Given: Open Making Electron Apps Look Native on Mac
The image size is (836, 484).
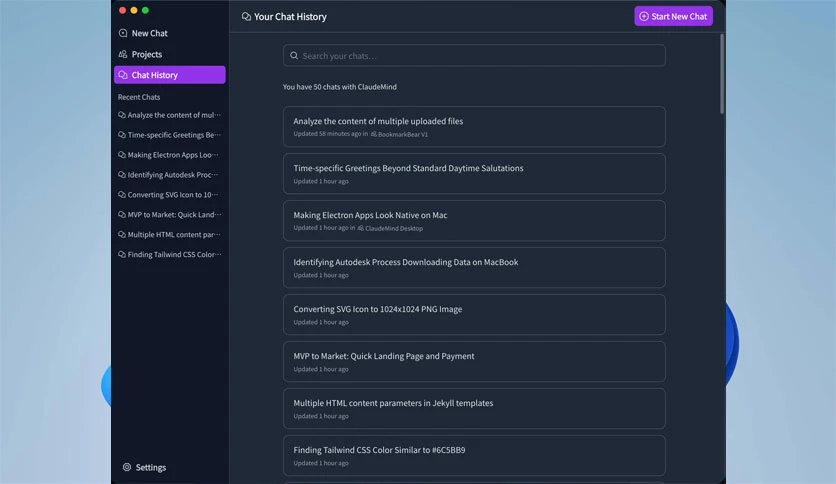Looking at the screenshot, I should (x=474, y=221).
